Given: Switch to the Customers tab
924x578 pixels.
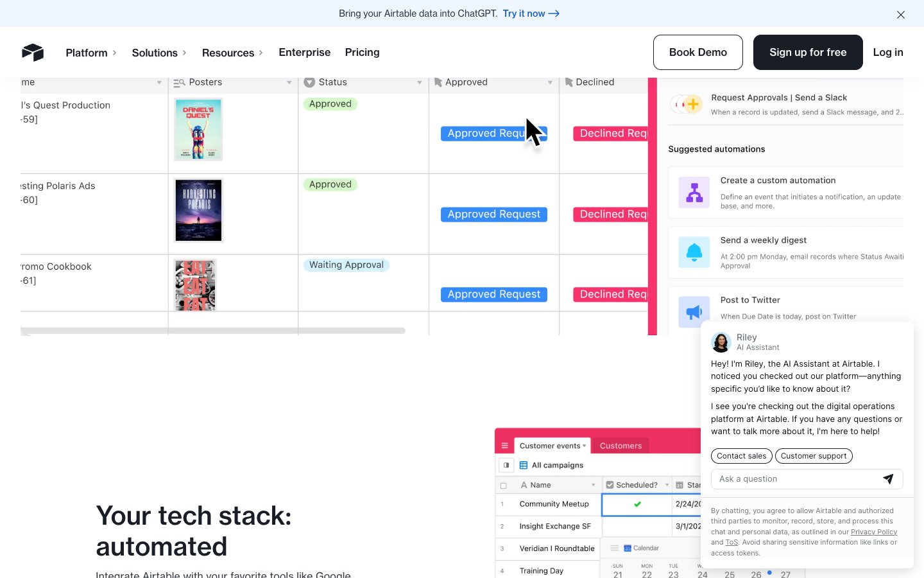Looking at the screenshot, I should click(620, 446).
